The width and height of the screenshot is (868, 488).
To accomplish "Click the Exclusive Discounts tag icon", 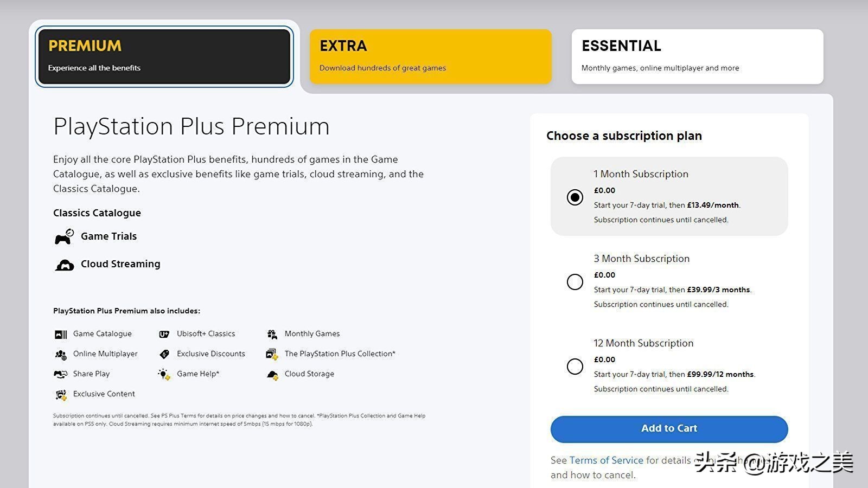I will 164,355.
